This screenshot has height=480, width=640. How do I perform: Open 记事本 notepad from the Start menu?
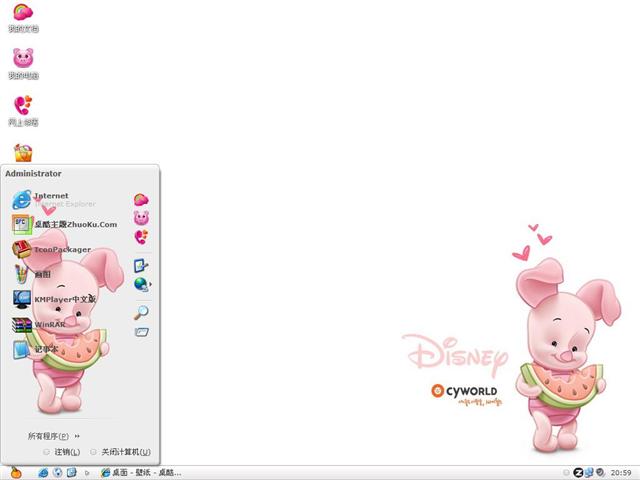[x=35, y=349]
